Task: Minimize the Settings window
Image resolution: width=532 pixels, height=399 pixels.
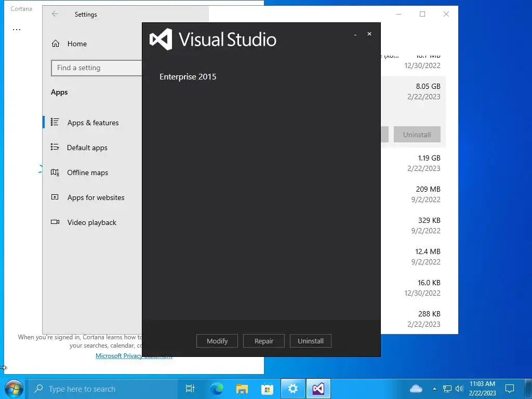Action: click(398, 14)
